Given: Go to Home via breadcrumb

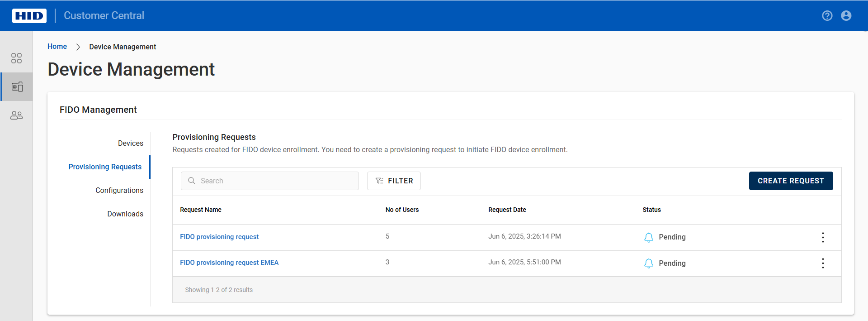Looking at the screenshot, I should tap(57, 47).
